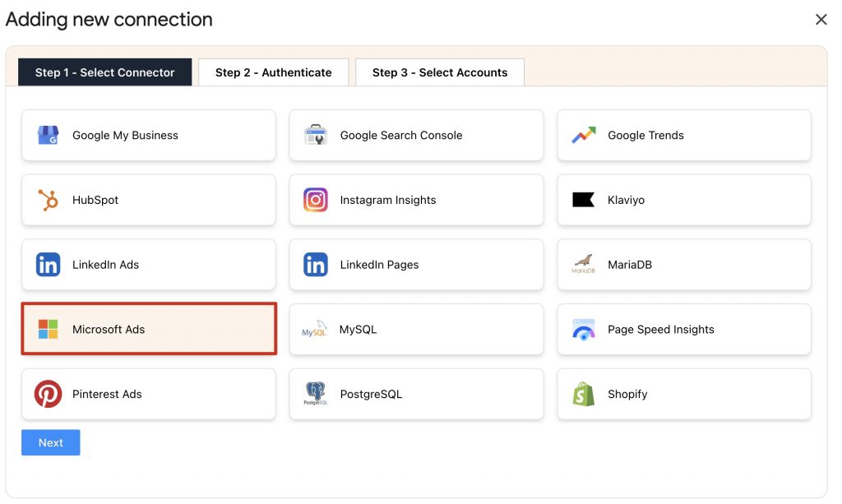
Task: Click the LinkedIn Pages logo icon
Action: [315, 265]
